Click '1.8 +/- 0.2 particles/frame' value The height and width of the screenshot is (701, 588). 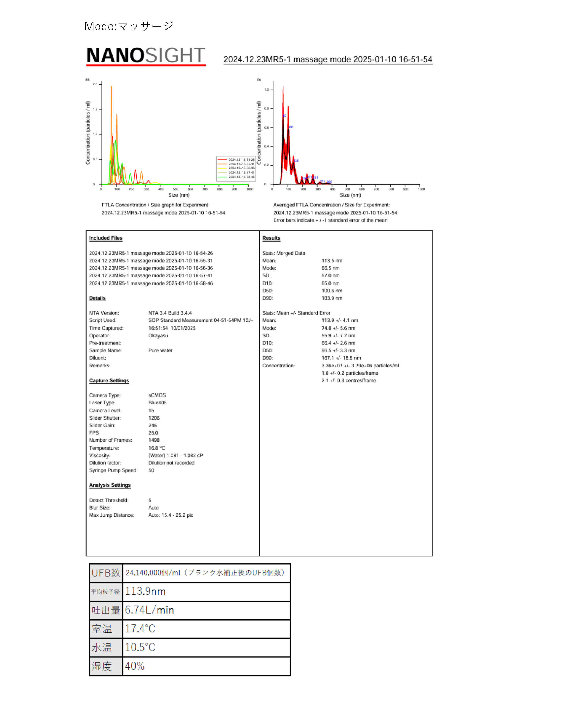[350, 373]
